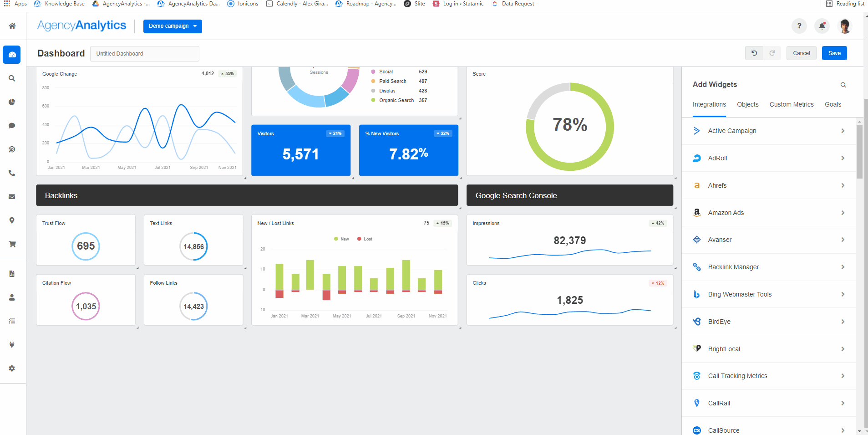Open the tasks checklist icon in sidebar
Image resolution: width=868 pixels, height=435 pixels.
click(12, 321)
